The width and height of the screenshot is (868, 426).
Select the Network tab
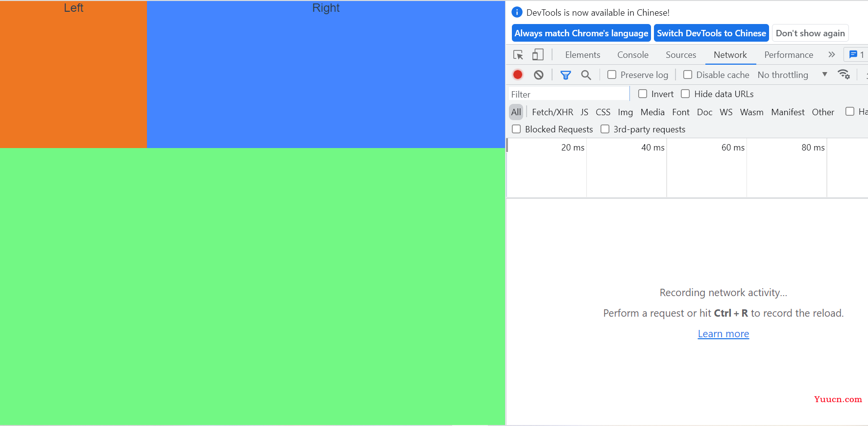coord(730,55)
